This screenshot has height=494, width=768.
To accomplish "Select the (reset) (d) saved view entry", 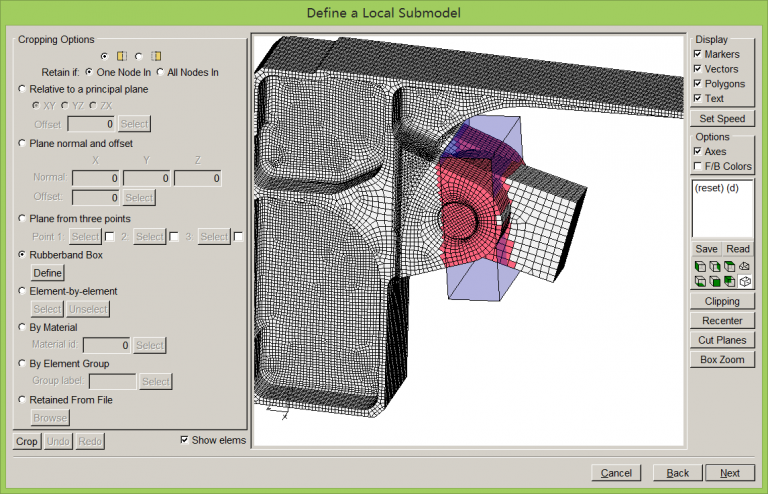I will 716,188.
